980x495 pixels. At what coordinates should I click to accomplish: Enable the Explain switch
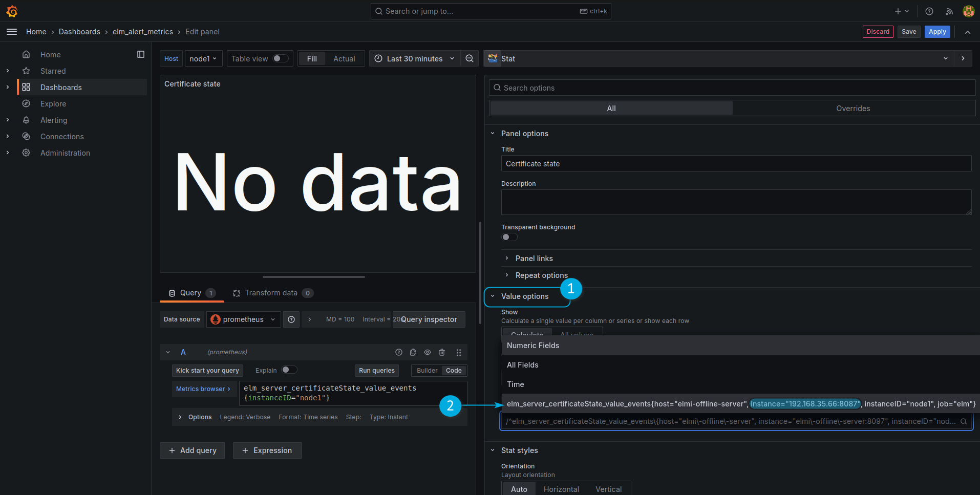289,370
